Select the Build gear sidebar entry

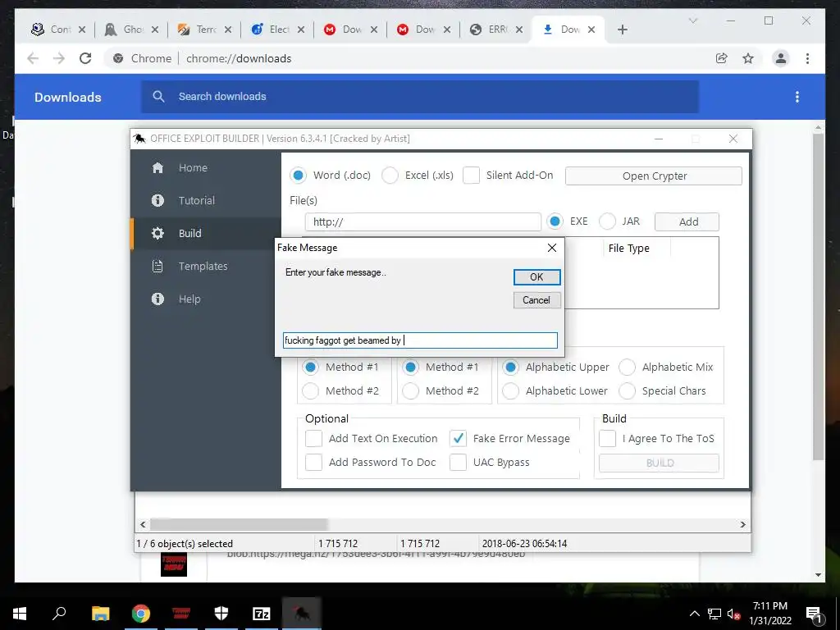[206, 234]
